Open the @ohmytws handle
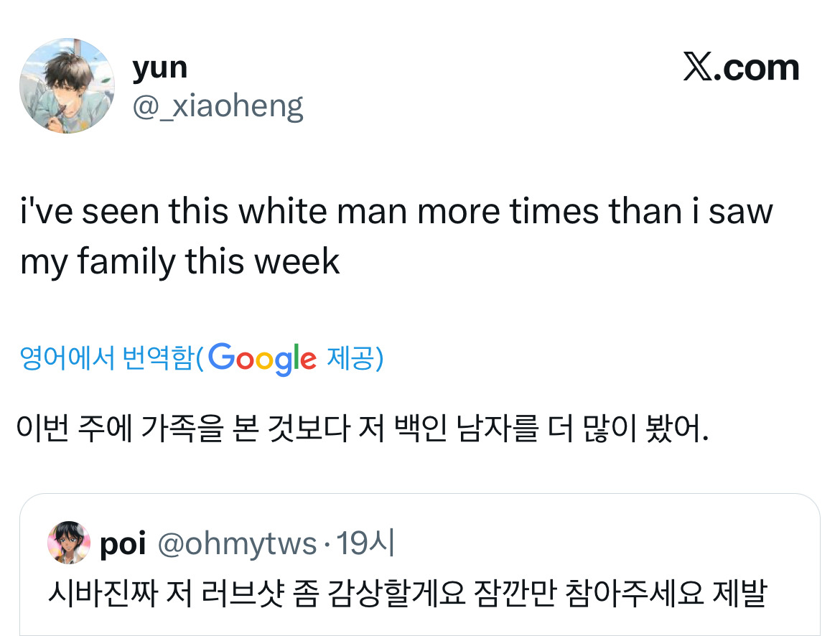 (236, 545)
